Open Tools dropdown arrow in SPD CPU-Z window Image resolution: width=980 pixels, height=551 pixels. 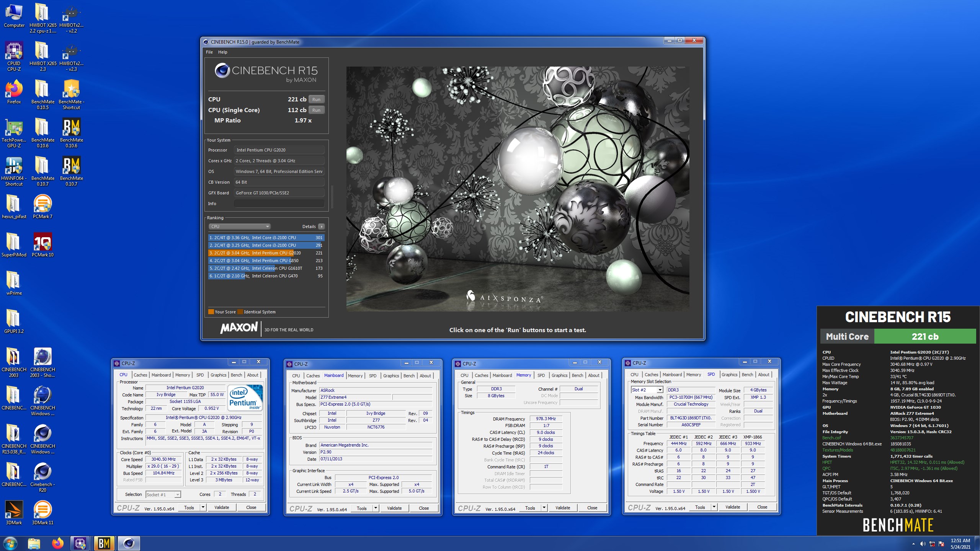click(714, 507)
